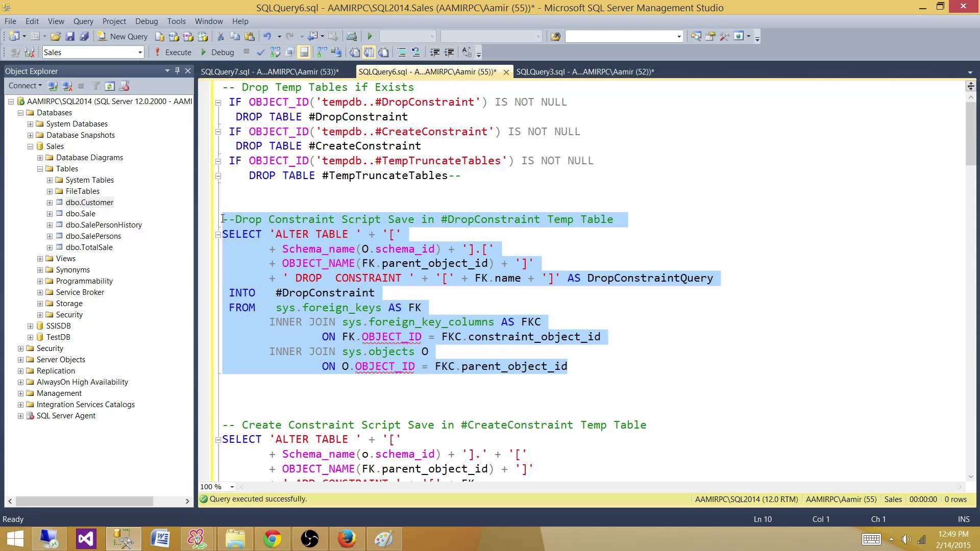Click the editor split bar handle
The height and width of the screenshot is (551, 980).
click(970, 86)
